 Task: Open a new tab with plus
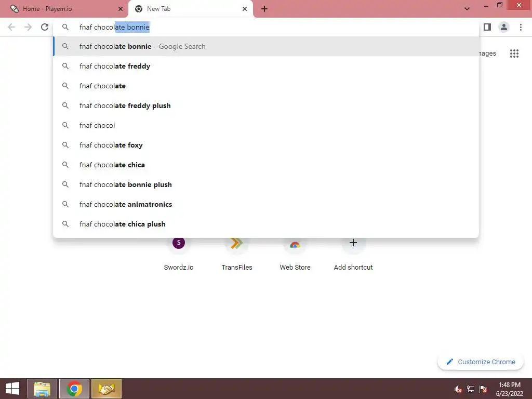264,9
